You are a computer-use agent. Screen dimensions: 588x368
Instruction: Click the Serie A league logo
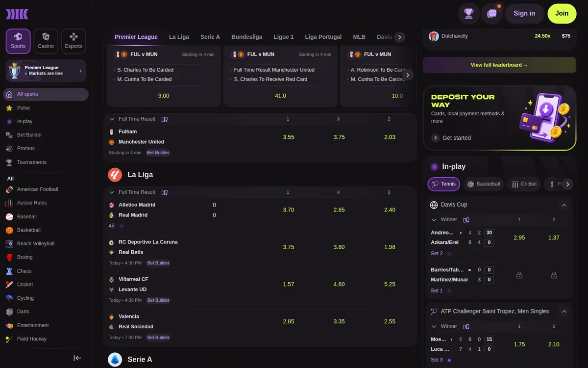(x=115, y=360)
